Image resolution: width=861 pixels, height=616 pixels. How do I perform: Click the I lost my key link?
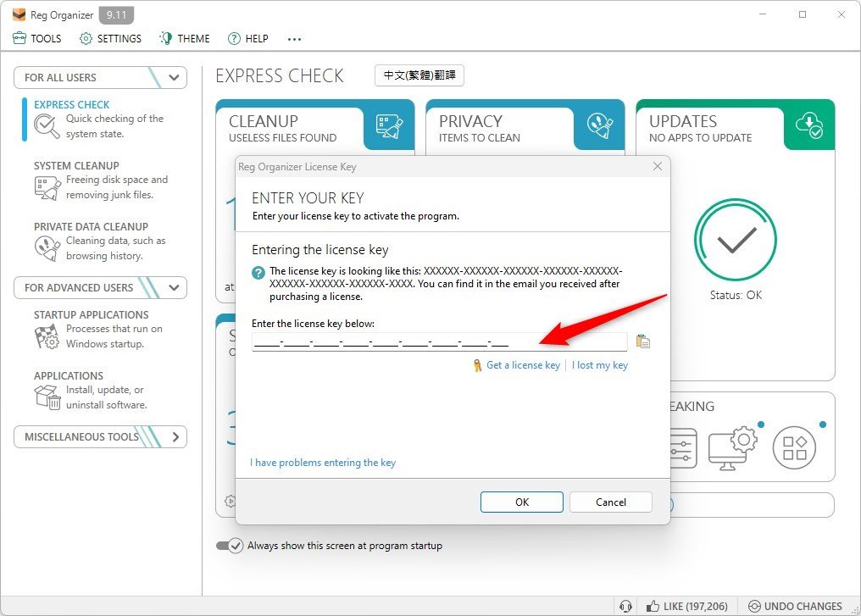point(600,365)
